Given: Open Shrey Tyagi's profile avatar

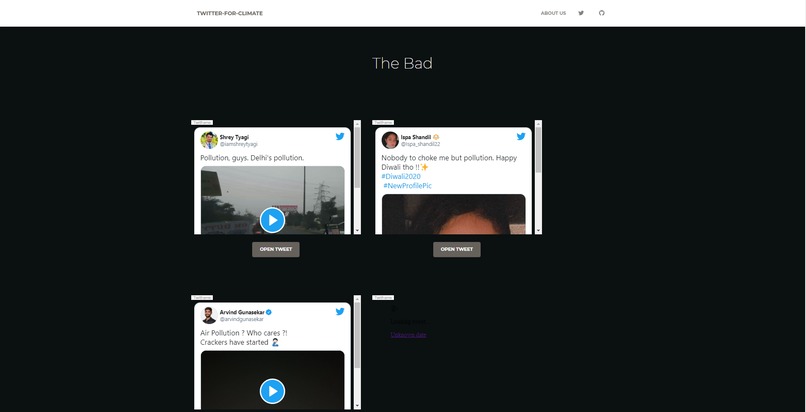Looking at the screenshot, I should [x=209, y=140].
